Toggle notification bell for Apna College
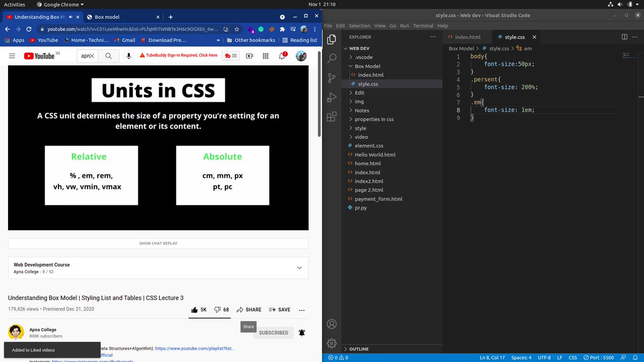 coord(302,333)
